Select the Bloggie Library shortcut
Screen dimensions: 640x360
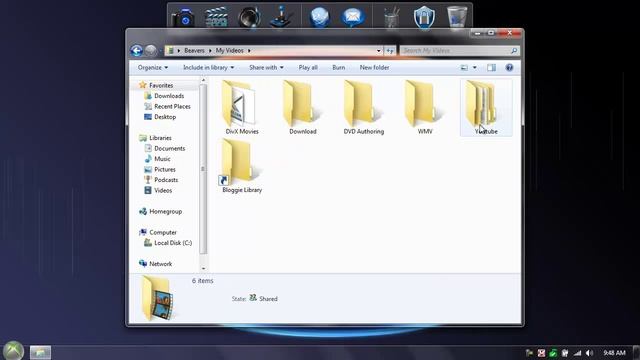coord(242,166)
